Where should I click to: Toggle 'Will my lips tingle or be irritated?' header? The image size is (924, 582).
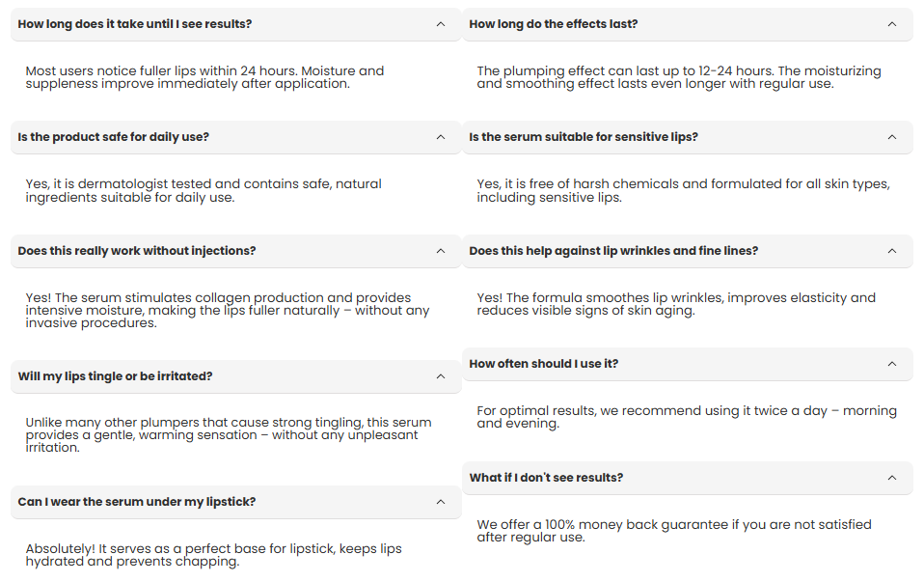coord(116,376)
